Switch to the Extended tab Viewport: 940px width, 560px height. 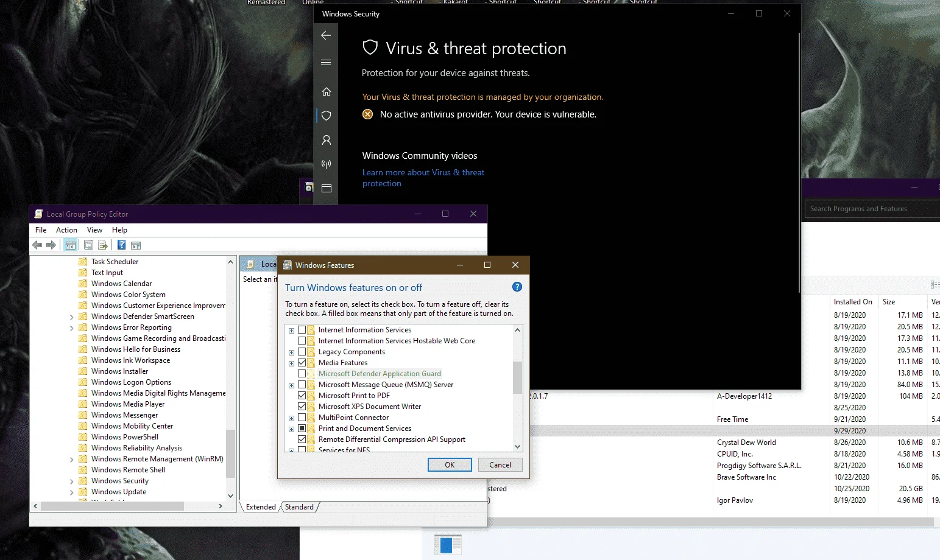(261, 507)
